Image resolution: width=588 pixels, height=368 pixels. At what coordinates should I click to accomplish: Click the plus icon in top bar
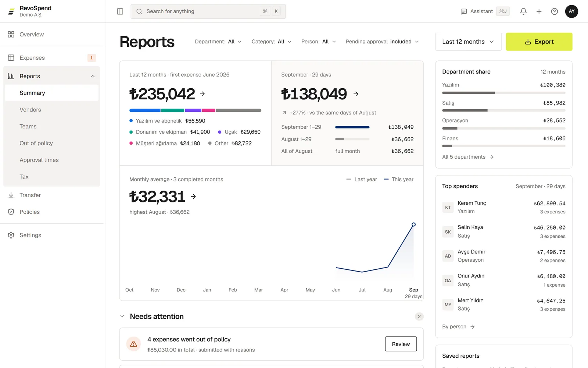pyautogui.click(x=539, y=11)
